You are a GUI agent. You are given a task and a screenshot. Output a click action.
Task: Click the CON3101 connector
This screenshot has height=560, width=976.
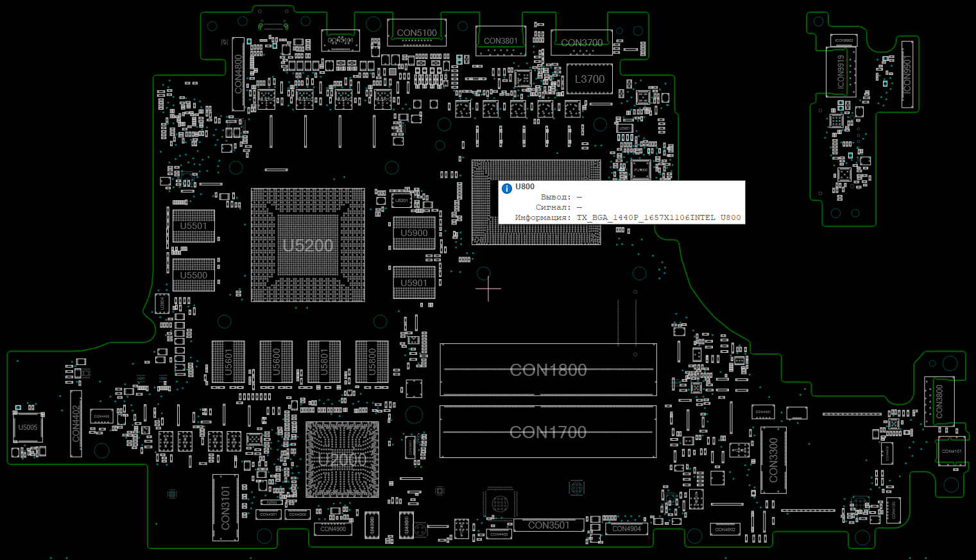point(225,507)
